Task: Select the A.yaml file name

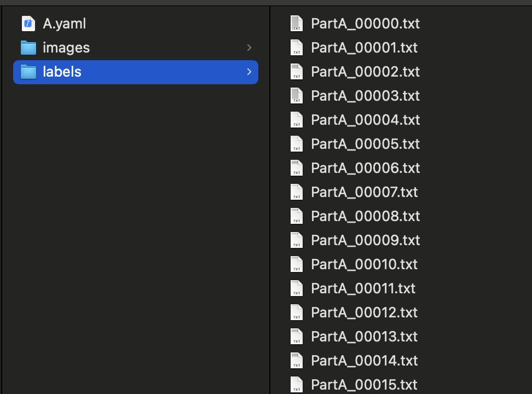Action: pyautogui.click(x=64, y=24)
